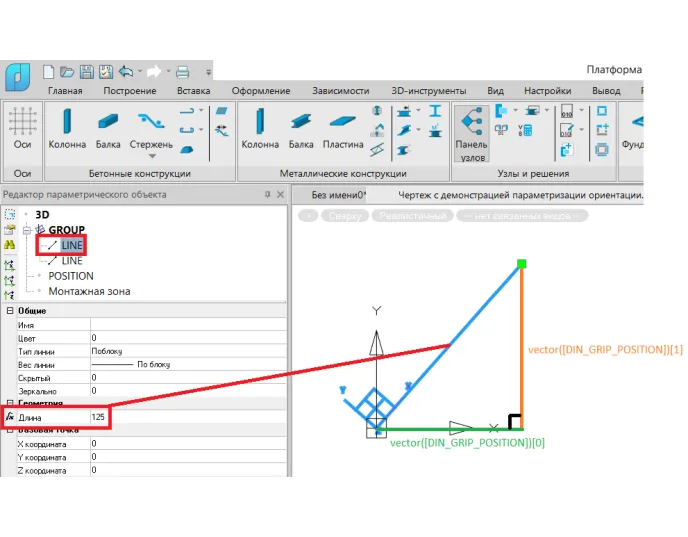Open the quick access toolbar customize dropdown

click(208, 72)
